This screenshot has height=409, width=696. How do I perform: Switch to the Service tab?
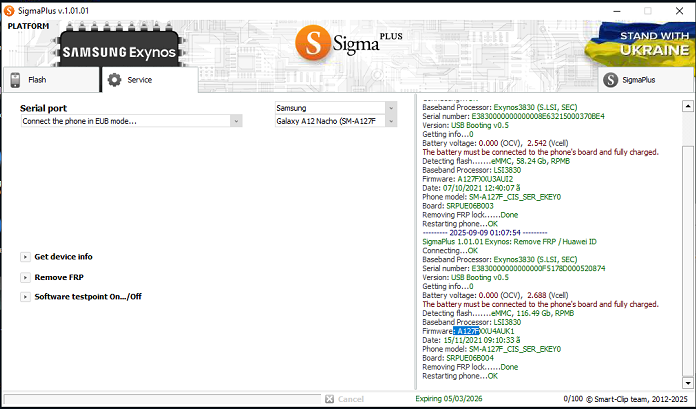coord(150,80)
